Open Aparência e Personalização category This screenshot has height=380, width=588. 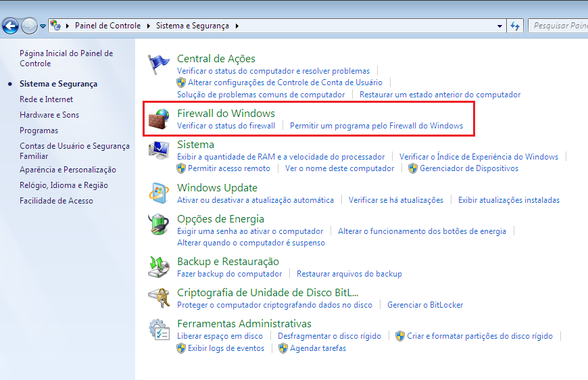[68, 170]
